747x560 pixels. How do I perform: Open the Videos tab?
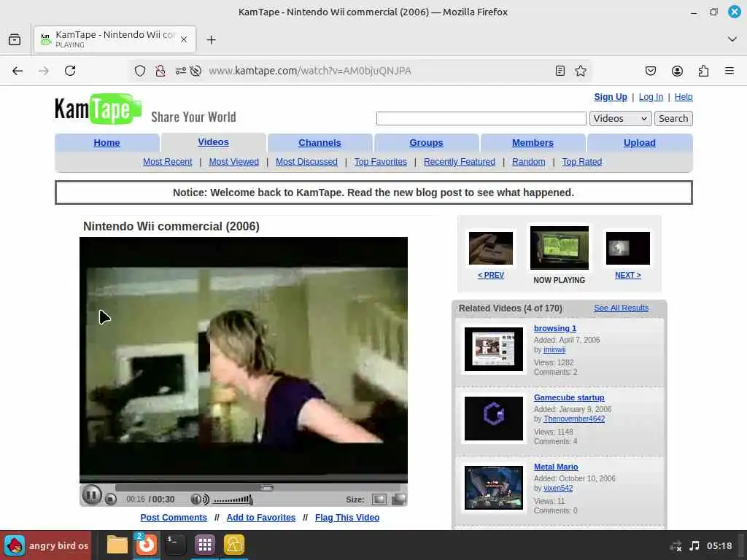pos(214,142)
